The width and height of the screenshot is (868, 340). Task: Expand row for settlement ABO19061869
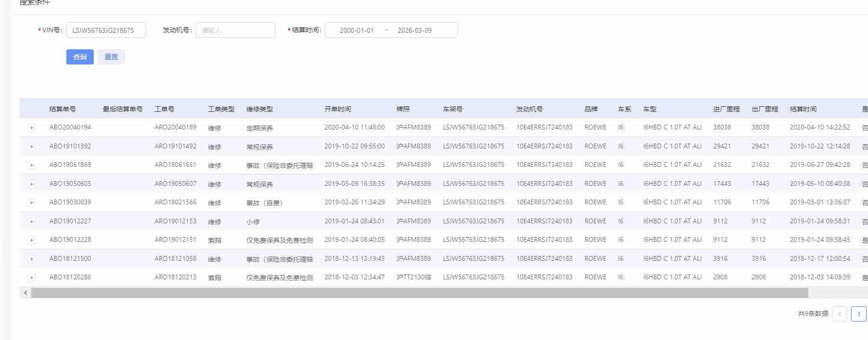(x=31, y=165)
